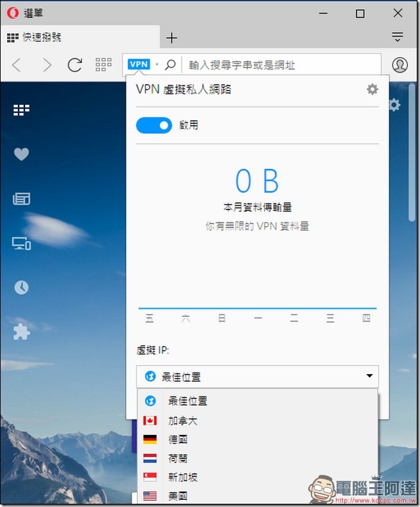The height and width of the screenshot is (507, 420).
Task: Open sidebar news icon
Action: pyautogui.click(x=21, y=199)
